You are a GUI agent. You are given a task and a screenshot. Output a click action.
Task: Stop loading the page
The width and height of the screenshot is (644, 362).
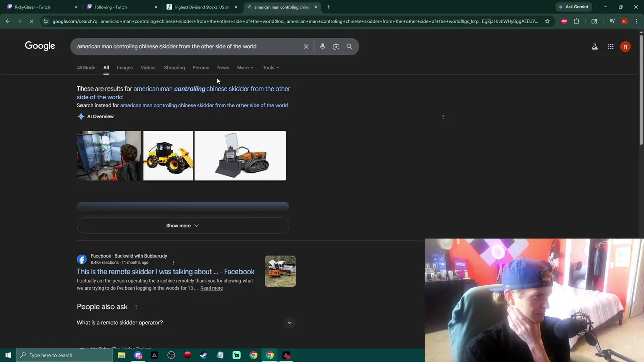31,21
